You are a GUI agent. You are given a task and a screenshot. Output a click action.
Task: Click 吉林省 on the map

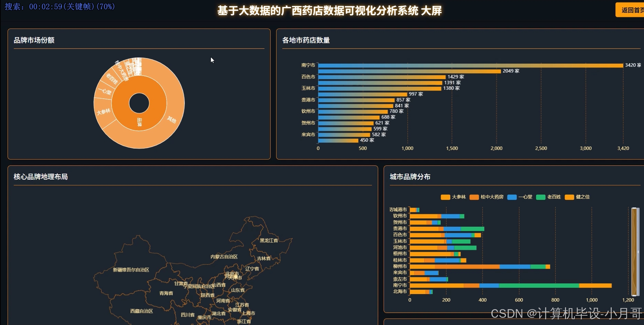click(x=264, y=259)
